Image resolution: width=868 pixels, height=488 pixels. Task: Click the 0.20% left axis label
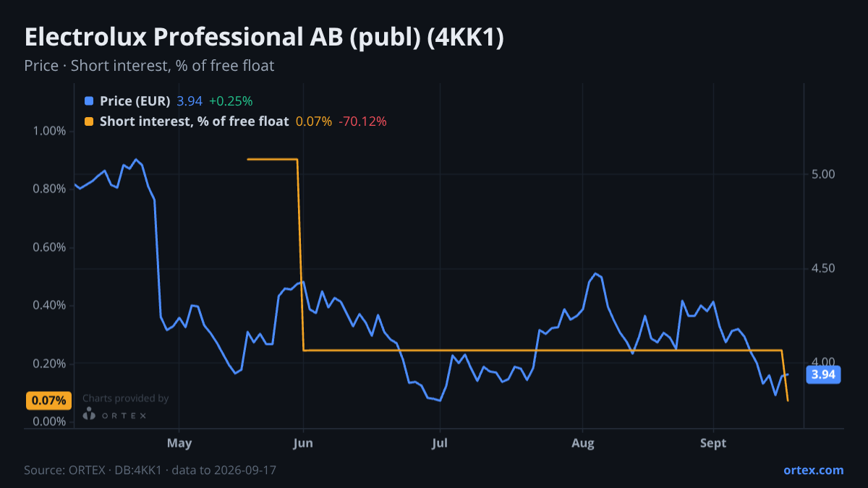point(49,364)
